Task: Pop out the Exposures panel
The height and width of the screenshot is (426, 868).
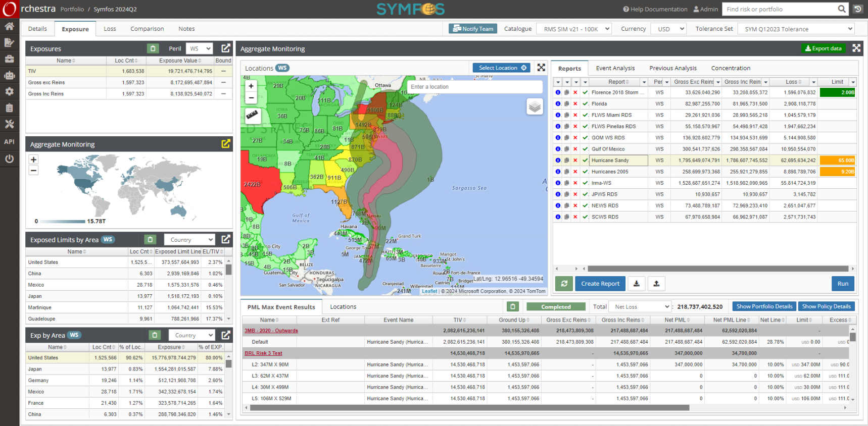Action: pyautogui.click(x=226, y=48)
